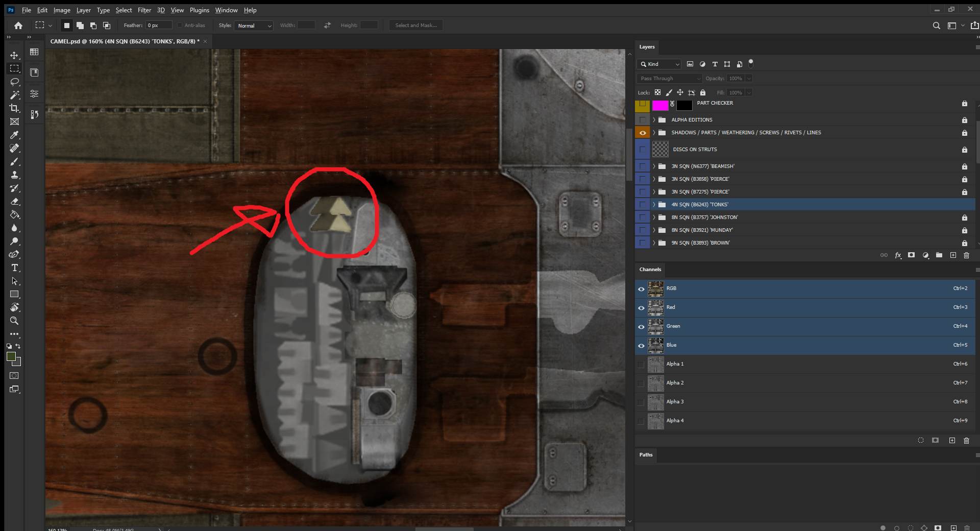Select the Move tool
This screenshot has width=980, height=531.
point(14,55)
